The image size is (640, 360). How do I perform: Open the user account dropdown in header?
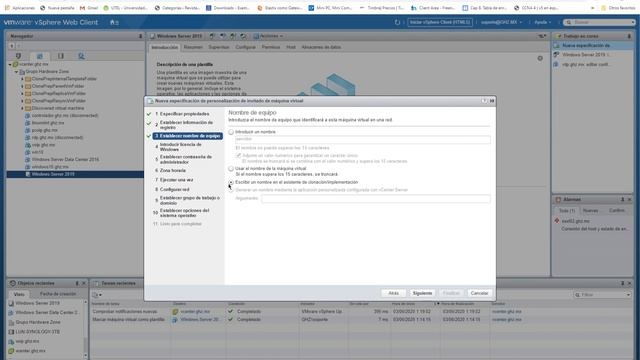tap(501, 22)
